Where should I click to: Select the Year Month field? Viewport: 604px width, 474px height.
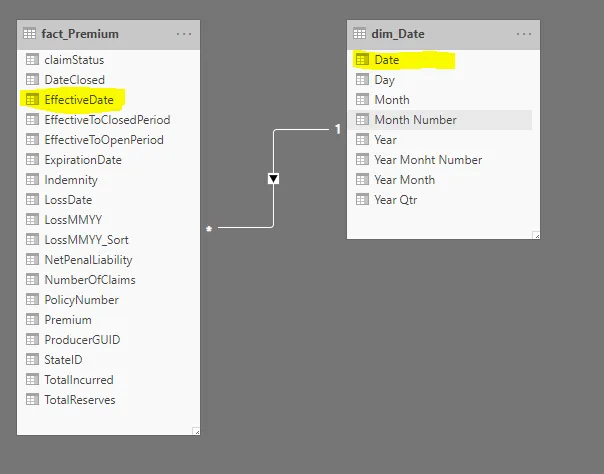point(404,180)
